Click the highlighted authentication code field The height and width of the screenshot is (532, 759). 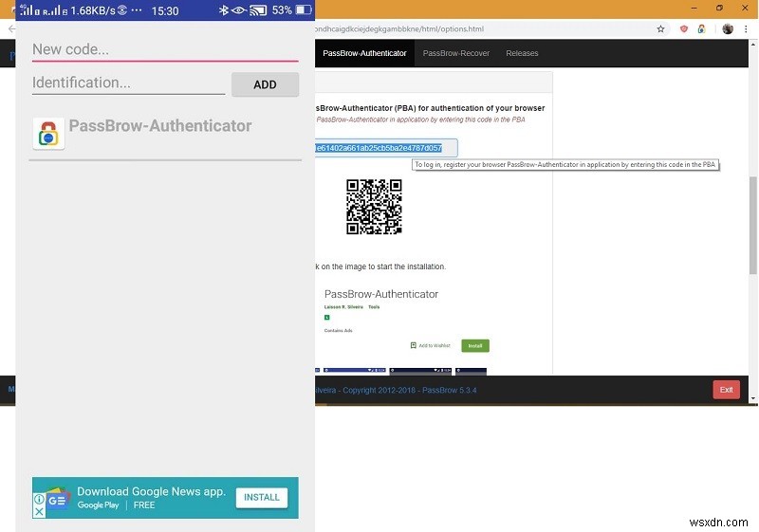[386, 148]
